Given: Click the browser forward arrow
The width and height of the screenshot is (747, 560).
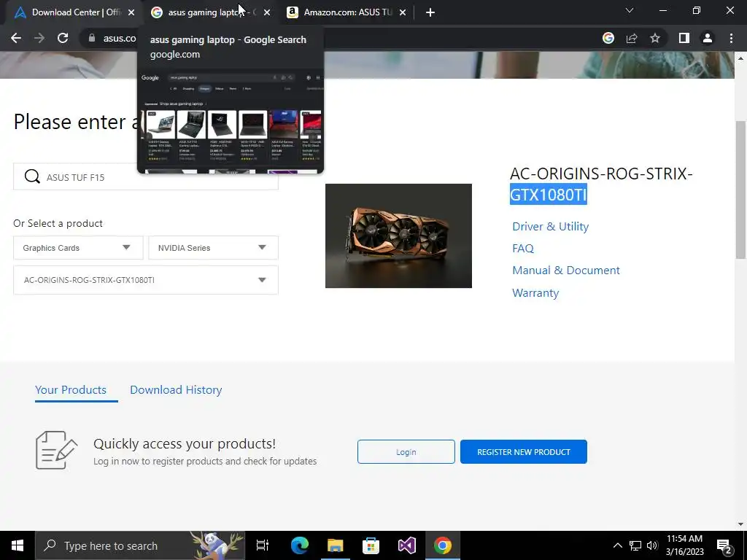Looking at the screenshot, I should pos(39,38).
